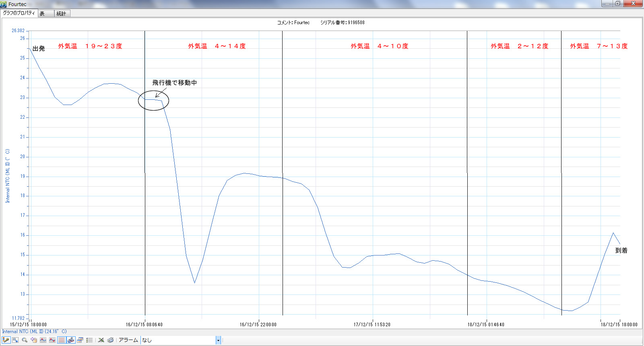Toggle the red grid lines button
This screenshot has width=644, height=346.
[62, 340]
